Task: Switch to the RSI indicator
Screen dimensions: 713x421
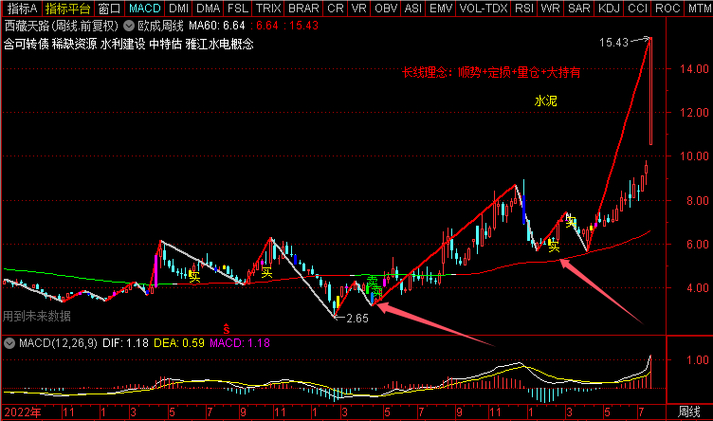Action: 523,8
